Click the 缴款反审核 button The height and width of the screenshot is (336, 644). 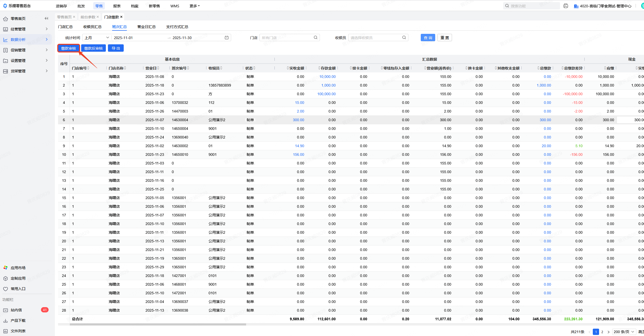94,48
